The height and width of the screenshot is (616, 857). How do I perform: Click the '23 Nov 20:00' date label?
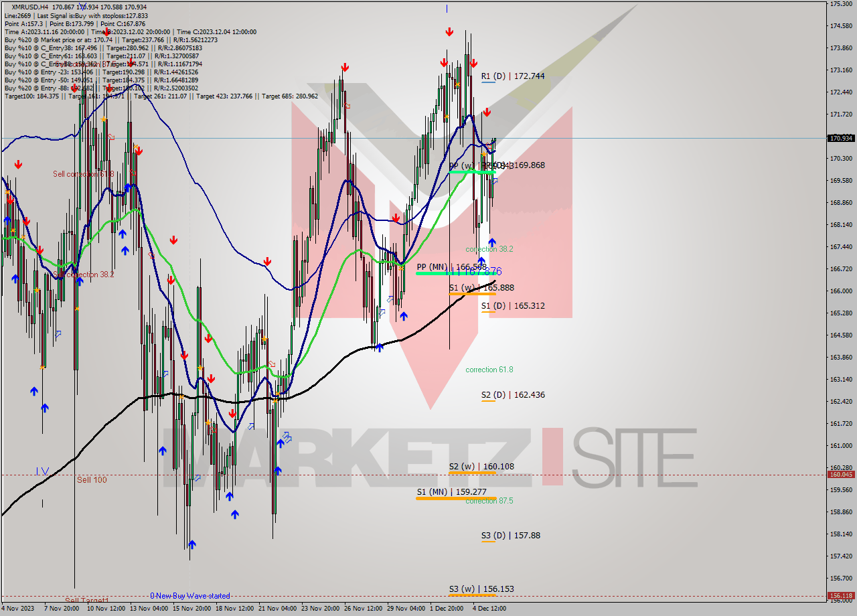pos(321,609)
